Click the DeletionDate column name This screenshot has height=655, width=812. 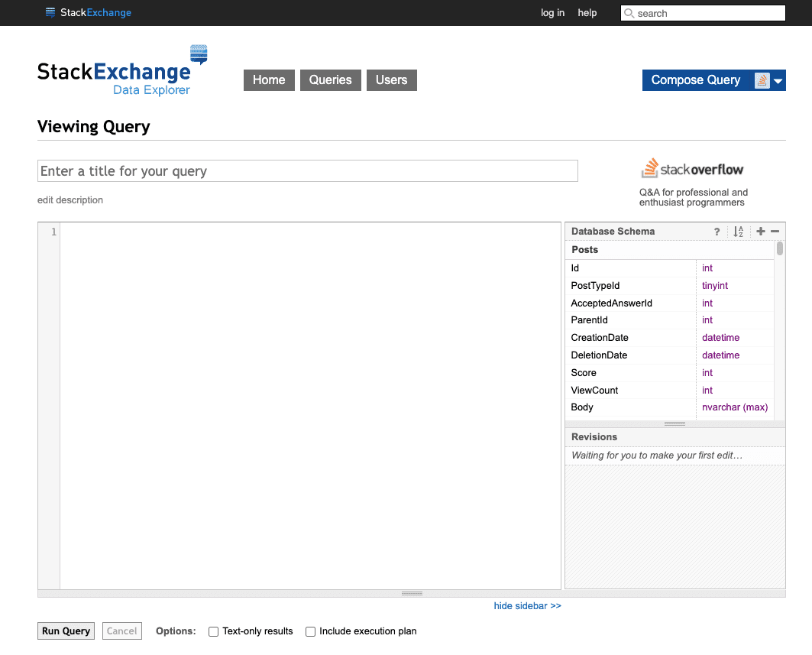[599, 355]
